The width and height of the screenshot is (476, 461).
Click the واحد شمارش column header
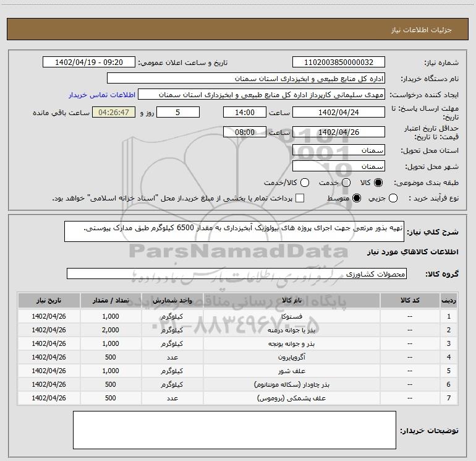click(172, 300)
